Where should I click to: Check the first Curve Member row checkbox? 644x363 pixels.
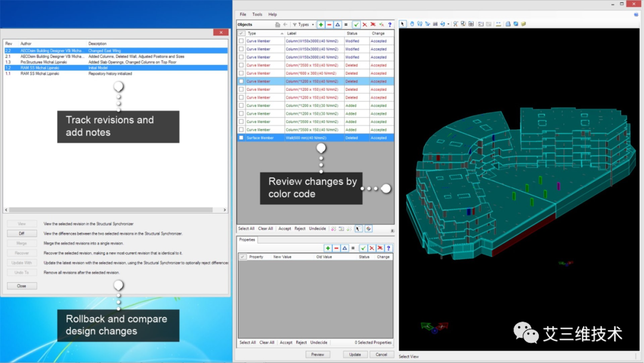[x=241, y=41]
